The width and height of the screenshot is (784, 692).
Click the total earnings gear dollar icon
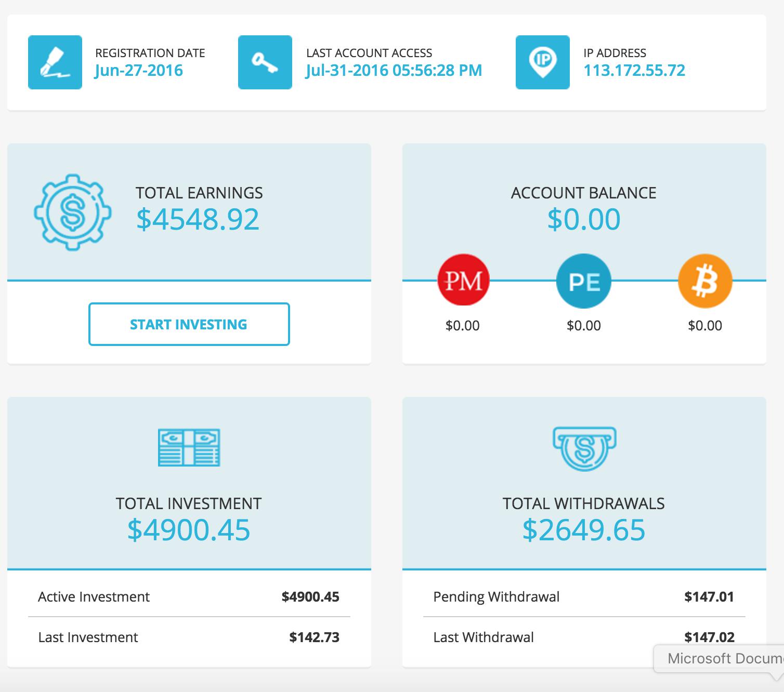coord(72,212)
